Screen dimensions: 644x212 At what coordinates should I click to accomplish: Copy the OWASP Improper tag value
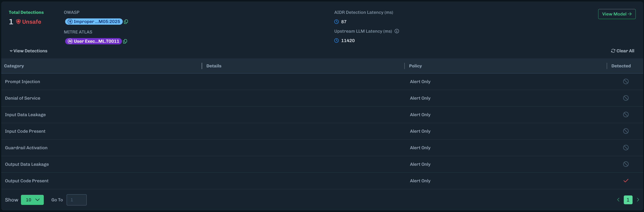tap(126, 22)
